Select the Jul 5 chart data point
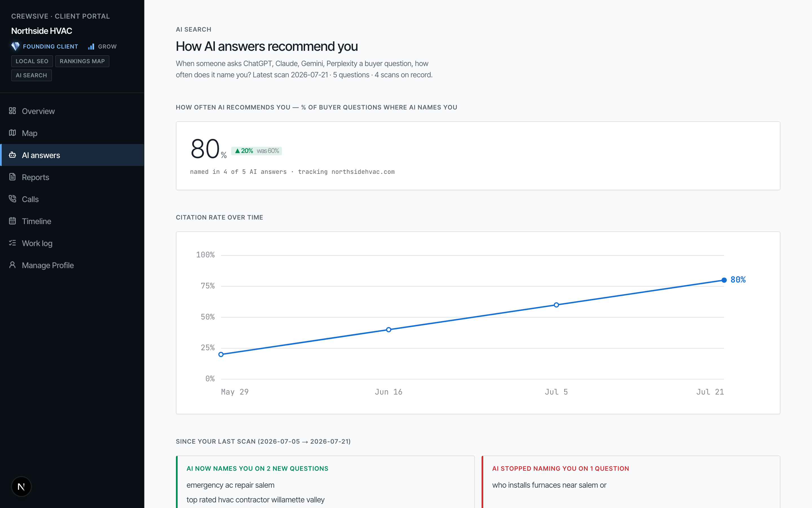 click(x=556, y=305)
